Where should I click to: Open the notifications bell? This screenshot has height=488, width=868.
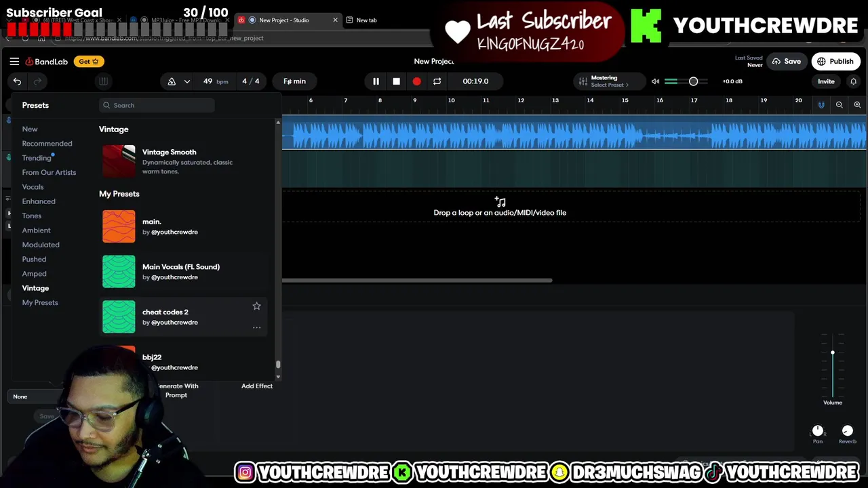tap(853, 81)
